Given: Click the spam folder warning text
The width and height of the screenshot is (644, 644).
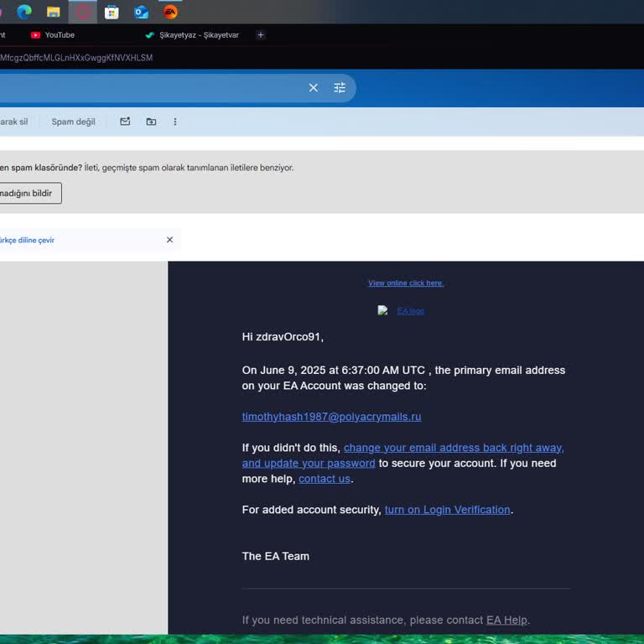Looking at the screenshot, I should [147, 168].
